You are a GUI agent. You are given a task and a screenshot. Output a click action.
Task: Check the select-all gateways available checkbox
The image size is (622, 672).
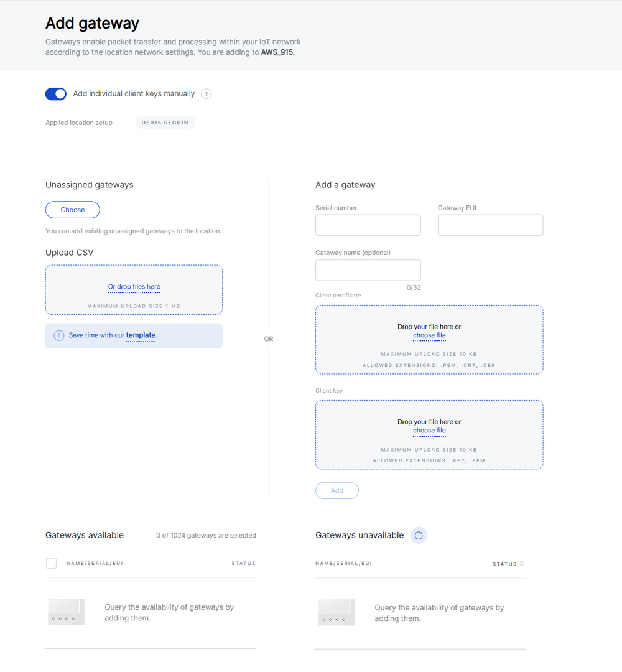pyautogui.click(x=52, y=563)
